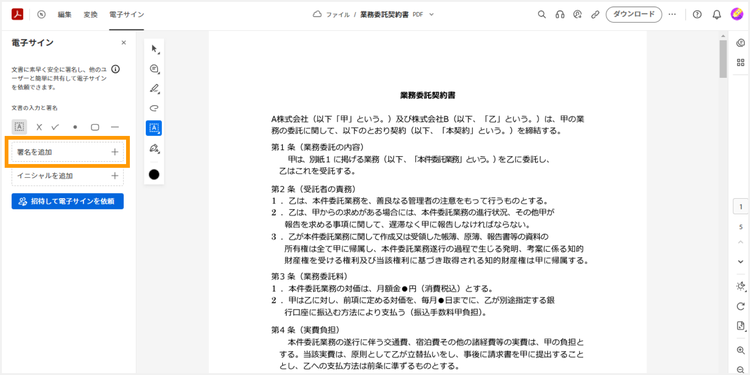Select the rounded rectangle tool

[95, 127]
